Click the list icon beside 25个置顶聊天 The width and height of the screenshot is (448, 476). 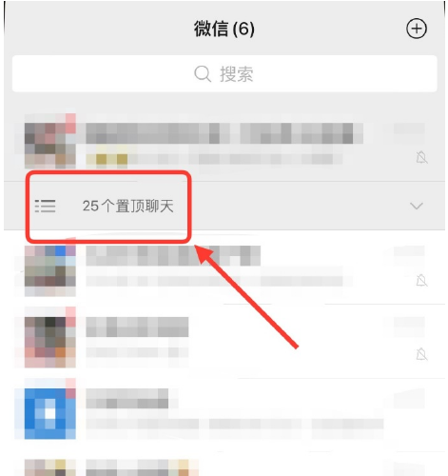(45, 206)
